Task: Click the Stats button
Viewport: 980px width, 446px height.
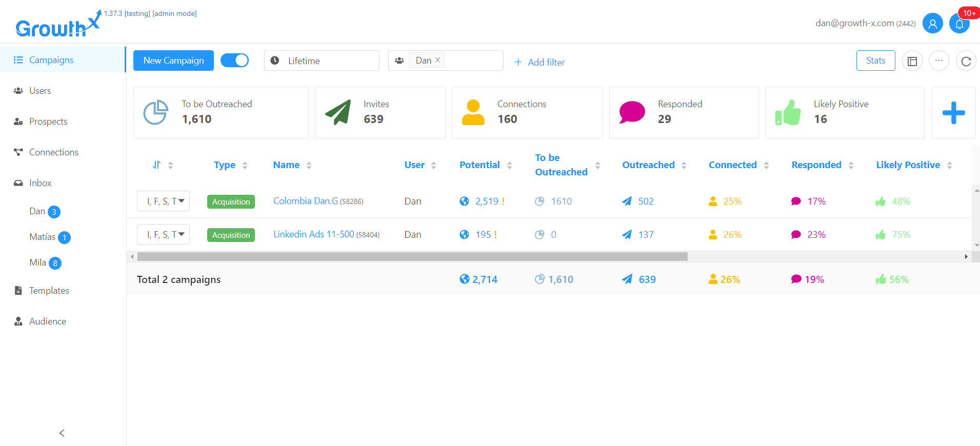Action: click(875, 60)
